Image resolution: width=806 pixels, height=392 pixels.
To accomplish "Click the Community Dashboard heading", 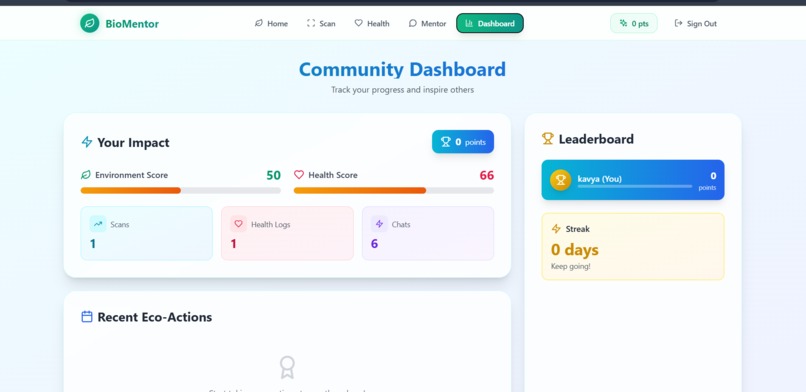I will (402, 69).
